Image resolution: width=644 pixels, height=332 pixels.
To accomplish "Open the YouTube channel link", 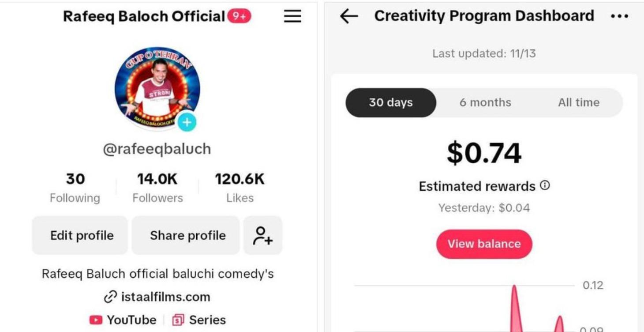I will tap(123, 320).
